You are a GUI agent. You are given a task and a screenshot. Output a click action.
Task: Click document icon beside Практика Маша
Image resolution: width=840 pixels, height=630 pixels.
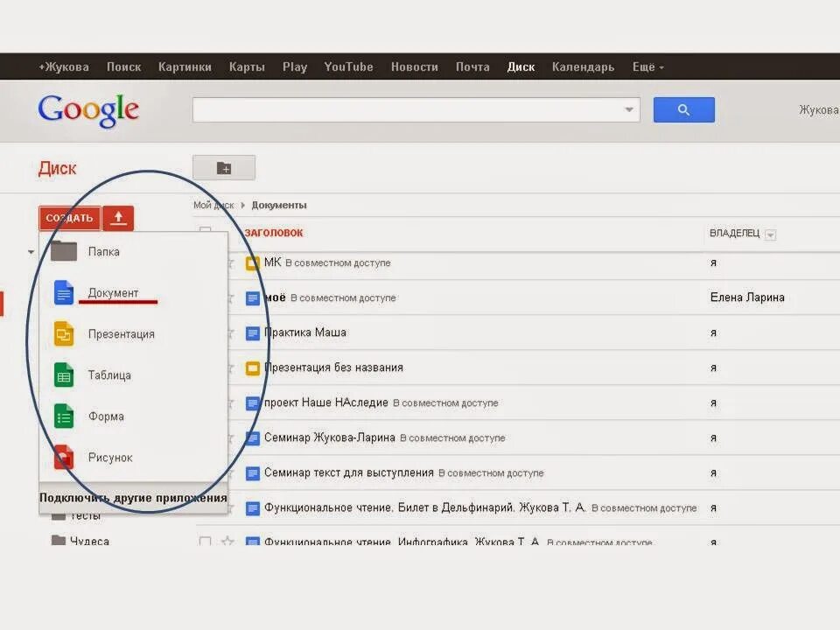click(252, 333)
